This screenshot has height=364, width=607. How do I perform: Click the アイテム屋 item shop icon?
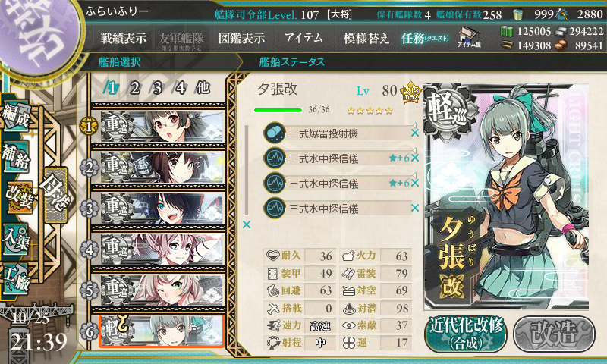[469, 37]
